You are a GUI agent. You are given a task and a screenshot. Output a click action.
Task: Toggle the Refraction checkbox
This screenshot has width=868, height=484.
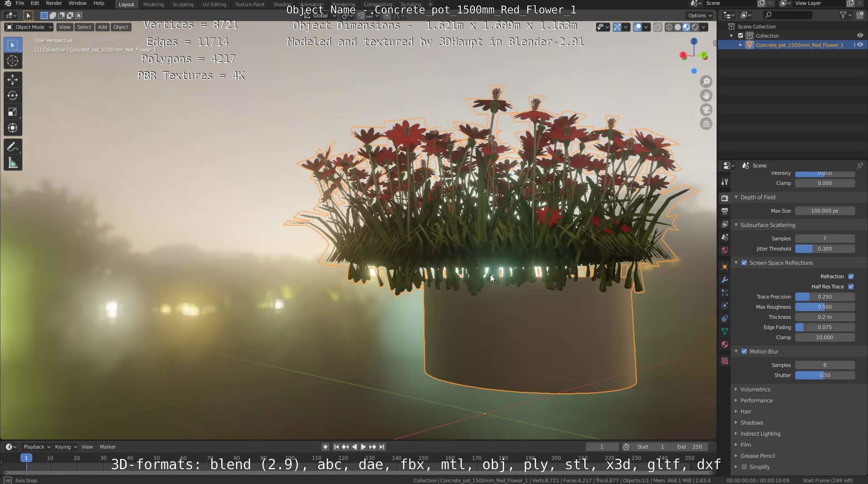(851, 276)
